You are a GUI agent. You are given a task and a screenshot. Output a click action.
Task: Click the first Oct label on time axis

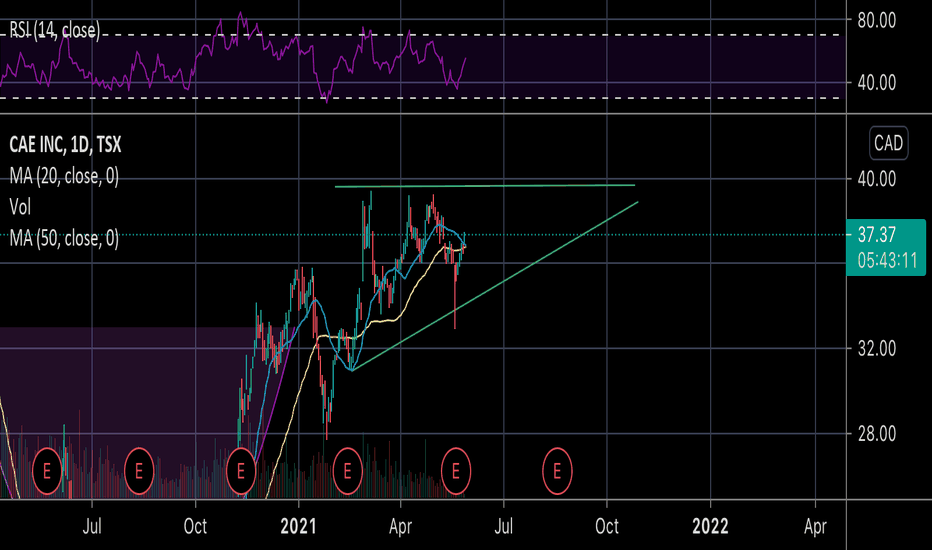tap(195, 526)
